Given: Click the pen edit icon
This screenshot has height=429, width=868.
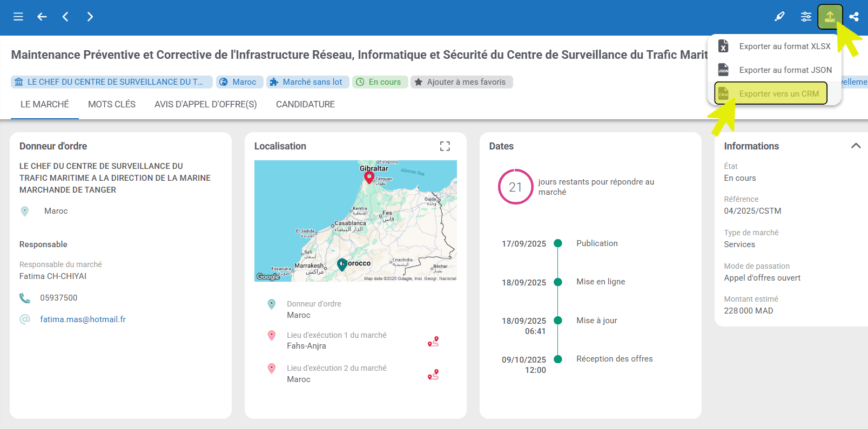Looking at the screenshot, I should pos(779,17).
